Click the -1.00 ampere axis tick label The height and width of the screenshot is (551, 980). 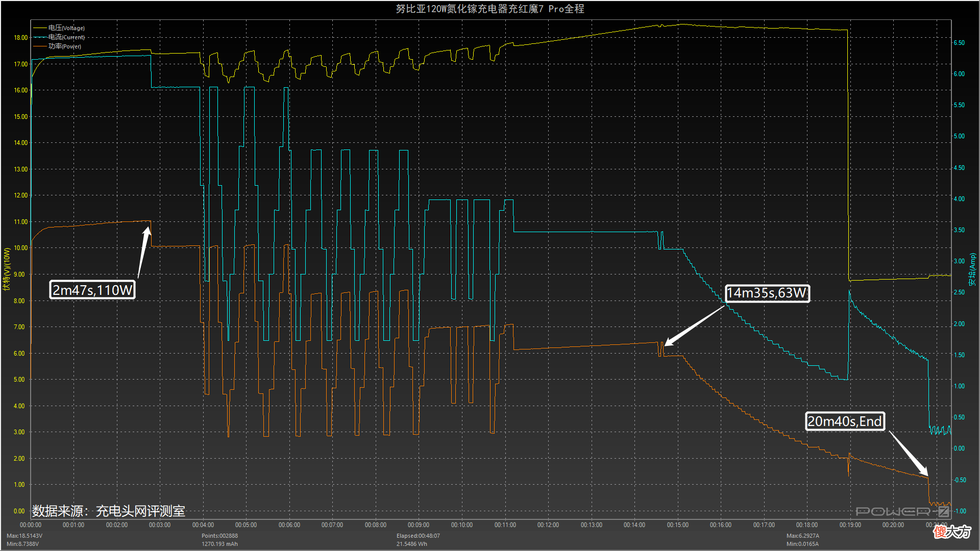pos(960,511)
